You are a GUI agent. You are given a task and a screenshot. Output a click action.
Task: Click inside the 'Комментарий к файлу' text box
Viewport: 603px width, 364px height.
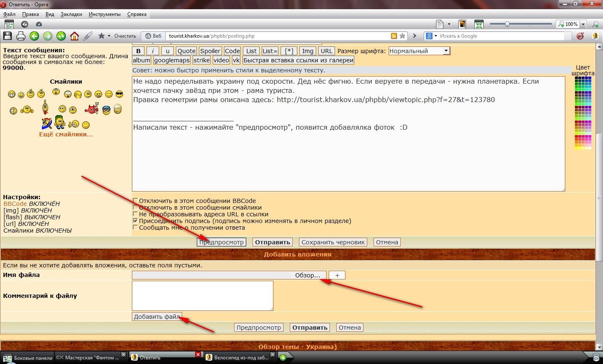click(202, 295)
